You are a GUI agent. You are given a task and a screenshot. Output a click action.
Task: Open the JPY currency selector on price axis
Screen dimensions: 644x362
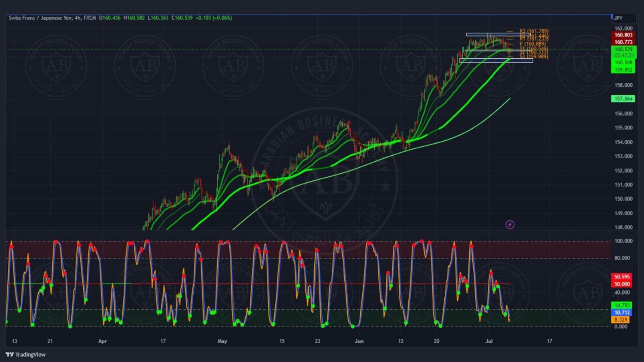(624, 18)
